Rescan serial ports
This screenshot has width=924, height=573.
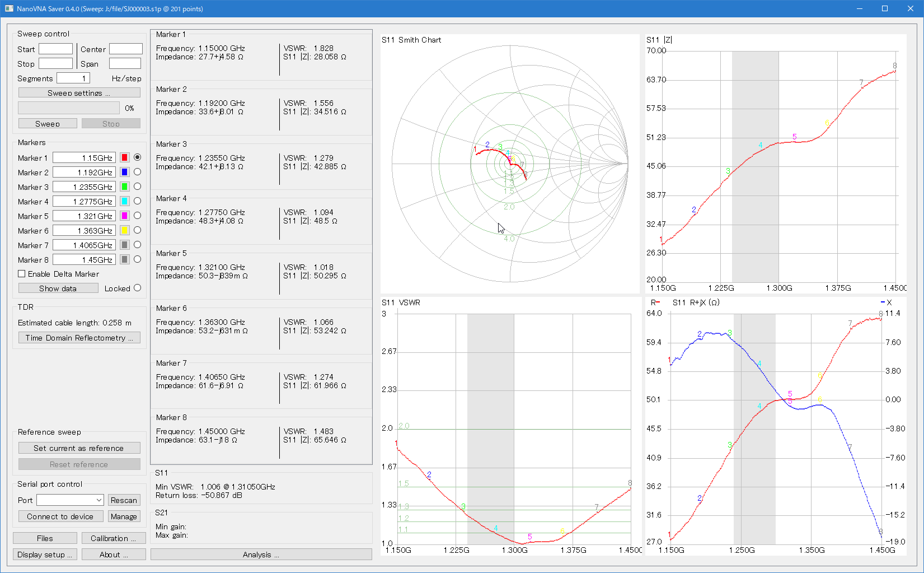coord(124,500)
